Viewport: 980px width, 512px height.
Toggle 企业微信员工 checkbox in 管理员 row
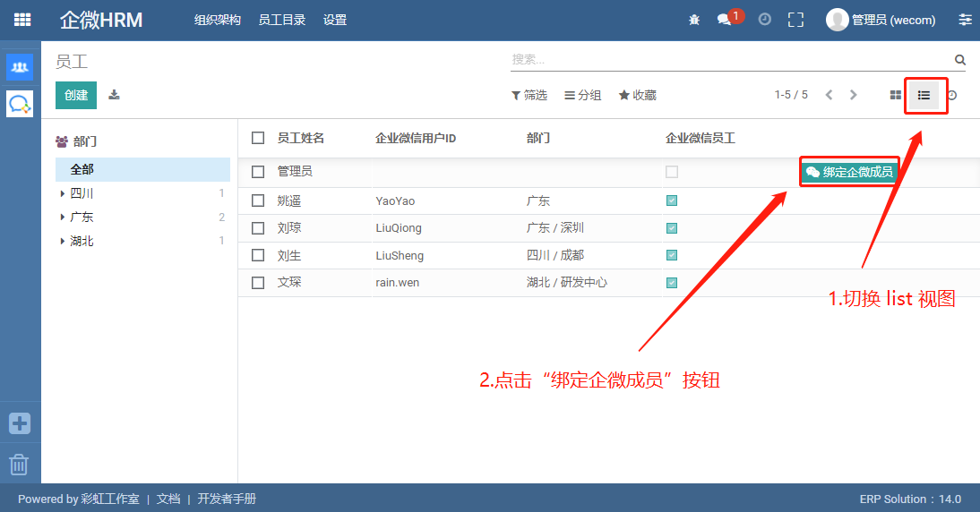[672, 172]
